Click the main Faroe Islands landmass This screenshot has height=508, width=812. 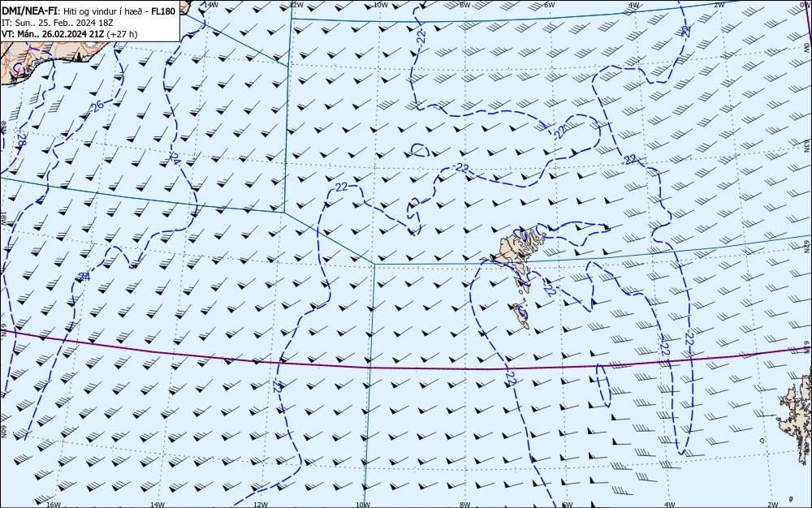516,253
